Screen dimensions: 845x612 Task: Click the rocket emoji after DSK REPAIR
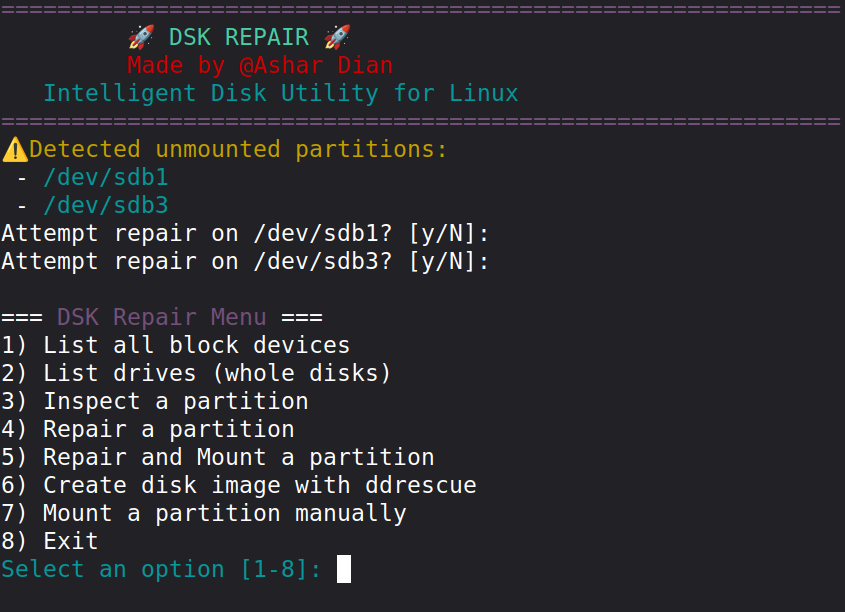pyautogui.click(x=337, y=37)
